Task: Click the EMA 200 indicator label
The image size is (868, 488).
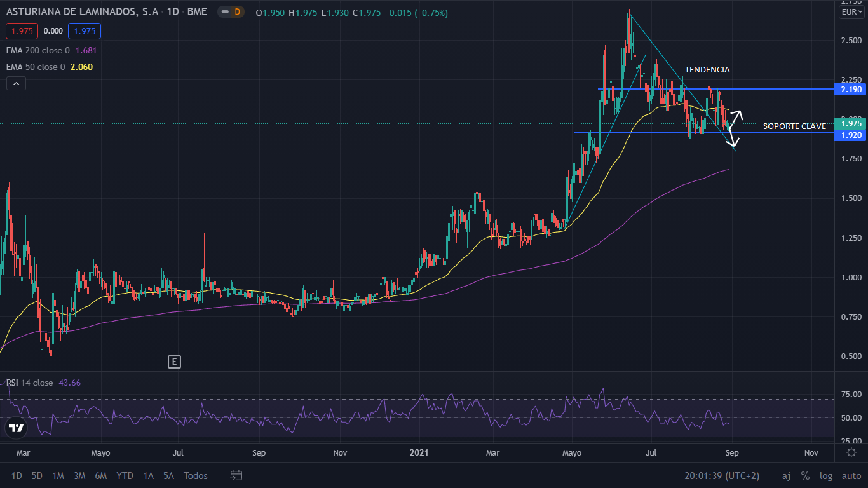Action: 38,50
